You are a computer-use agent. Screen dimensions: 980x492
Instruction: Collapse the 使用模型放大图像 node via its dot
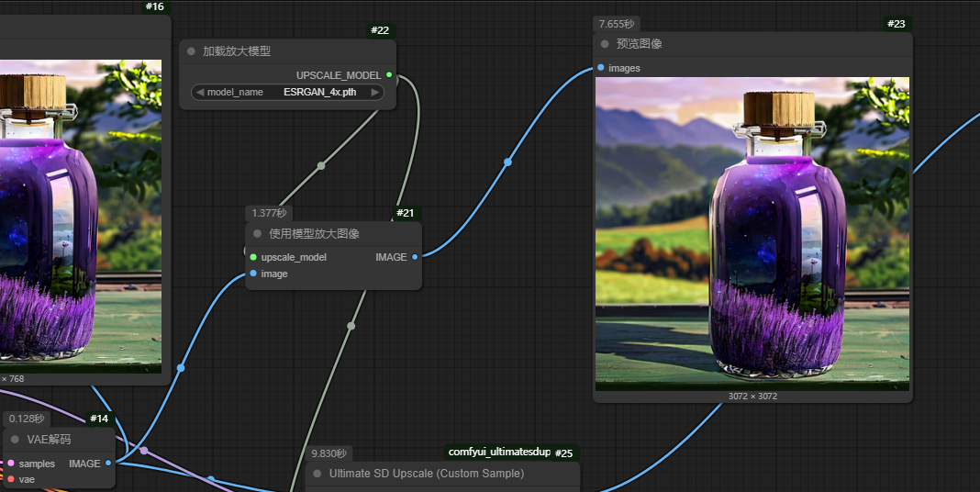click(x=257, y=234)
